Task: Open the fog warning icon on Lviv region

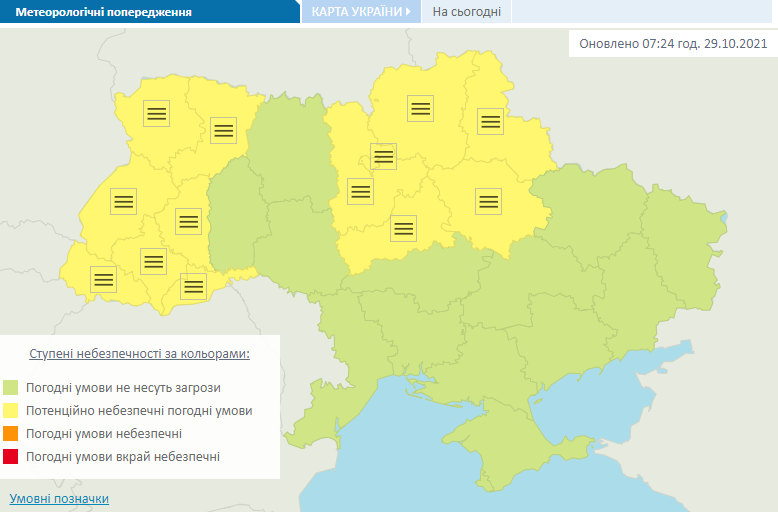Action: click(x=123, y=201)
